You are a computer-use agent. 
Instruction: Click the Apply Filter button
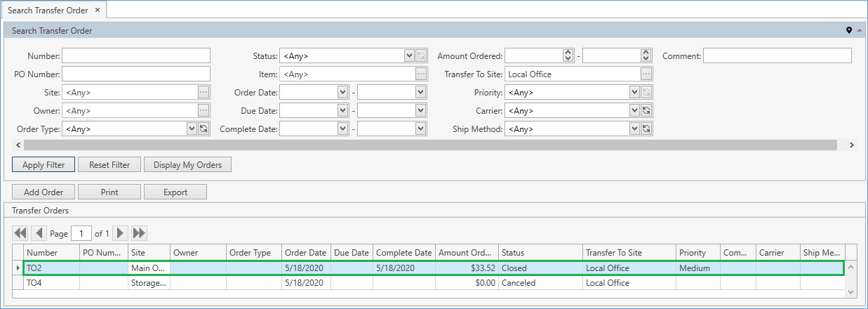tap(44, 165)
